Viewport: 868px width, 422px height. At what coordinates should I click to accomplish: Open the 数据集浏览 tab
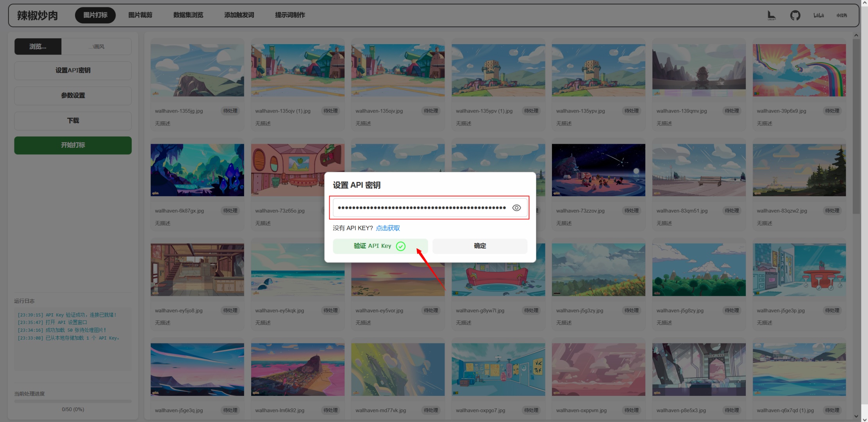(x=188, y=15)
